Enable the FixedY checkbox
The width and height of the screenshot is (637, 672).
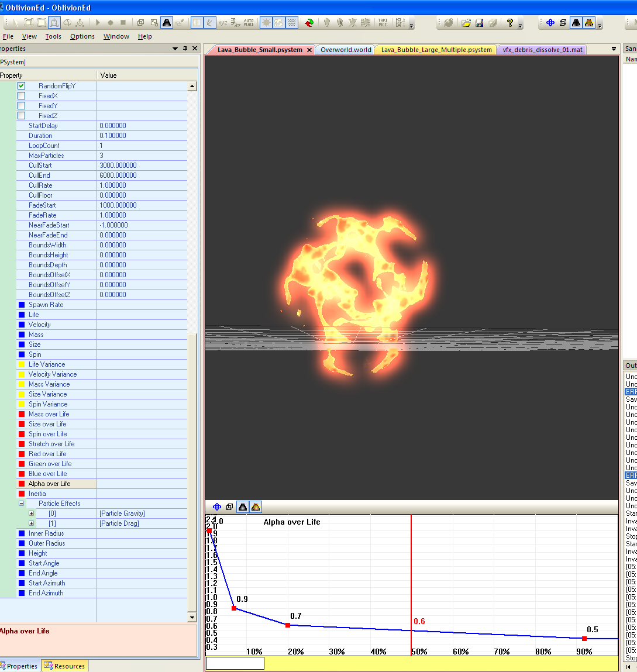coord(22,105)
